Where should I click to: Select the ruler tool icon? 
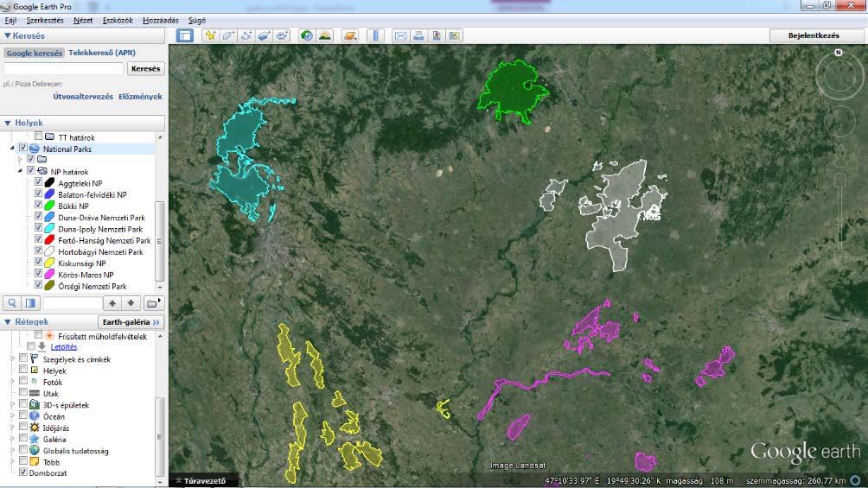[375, 35]
